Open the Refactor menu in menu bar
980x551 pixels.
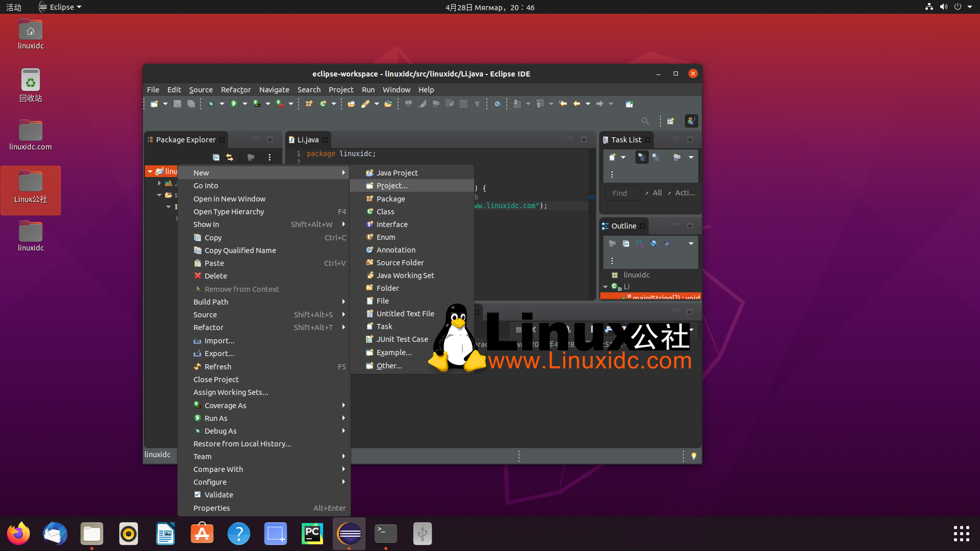236,89
